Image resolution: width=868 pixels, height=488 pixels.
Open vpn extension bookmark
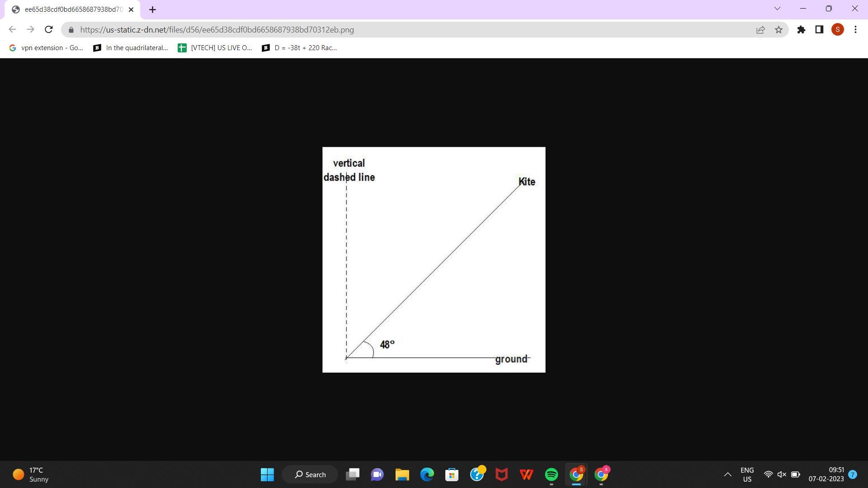(x=46, y=48)
